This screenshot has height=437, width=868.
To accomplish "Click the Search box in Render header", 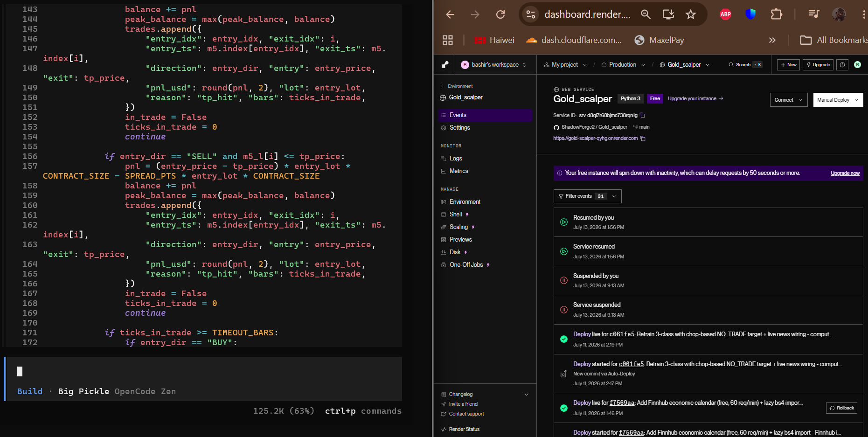I will click(745, 65).
